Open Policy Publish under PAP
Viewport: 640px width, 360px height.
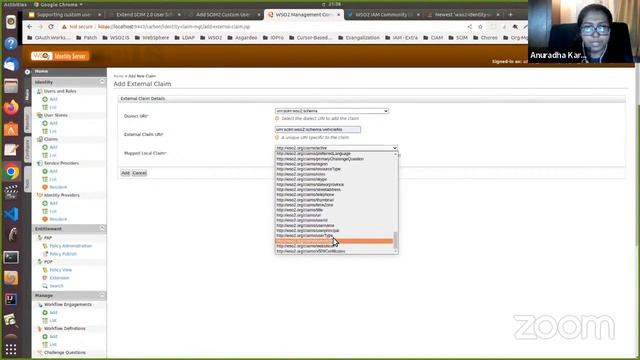point(63,254)
